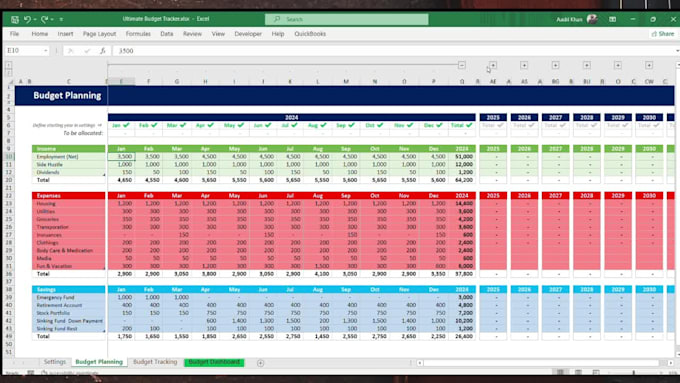Viewport: 680px width, 383px height.
Task: Select Normal view icon in status bar
Action: pos(560,373)
